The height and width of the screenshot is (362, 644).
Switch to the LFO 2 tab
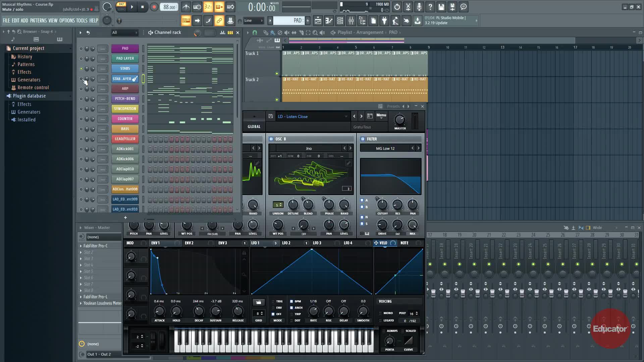coord(286,243)
